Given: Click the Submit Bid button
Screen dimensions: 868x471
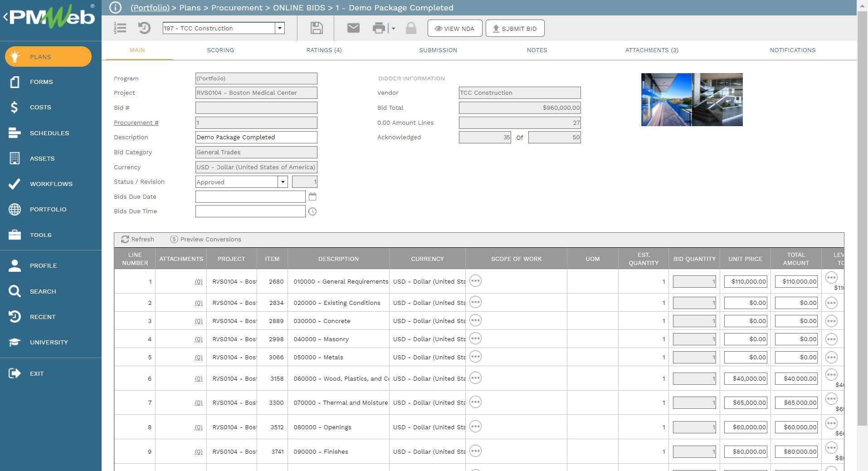Looking at the screenshot, I should [x=515, y=28].
